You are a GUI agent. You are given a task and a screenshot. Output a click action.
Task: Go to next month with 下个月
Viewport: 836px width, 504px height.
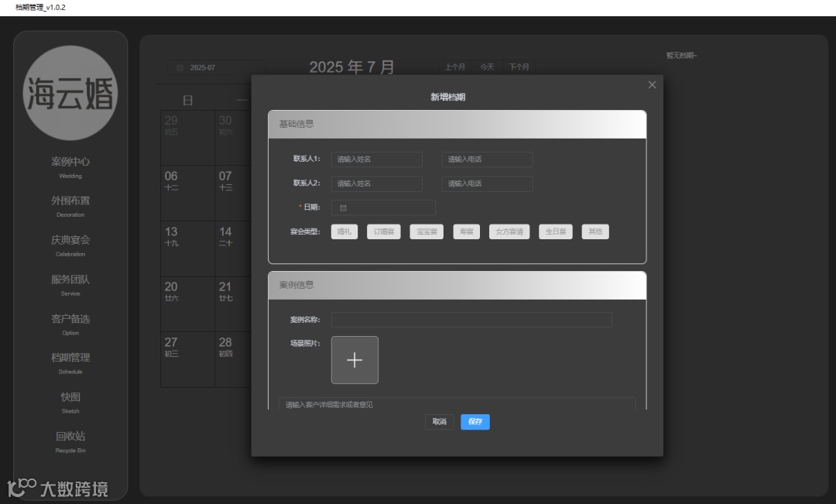tap(519, 67)
